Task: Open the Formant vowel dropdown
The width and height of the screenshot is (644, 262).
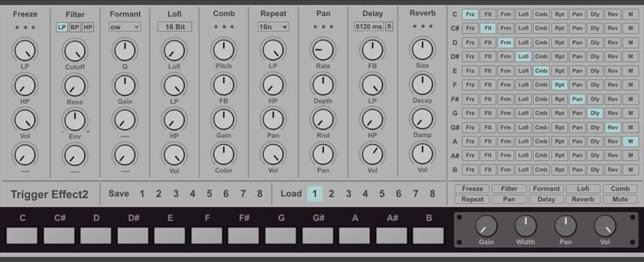Action: tap(125, 27)
